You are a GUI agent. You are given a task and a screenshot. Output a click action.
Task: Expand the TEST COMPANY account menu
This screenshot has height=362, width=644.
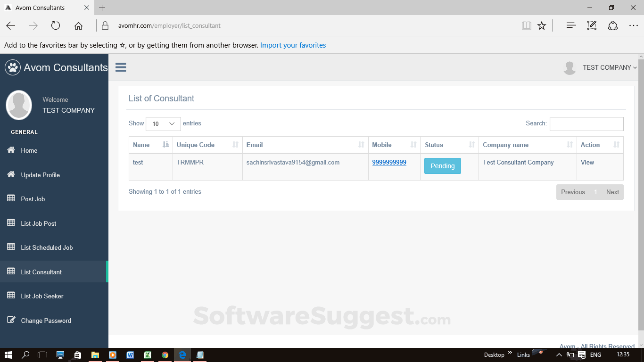[609, 67]
